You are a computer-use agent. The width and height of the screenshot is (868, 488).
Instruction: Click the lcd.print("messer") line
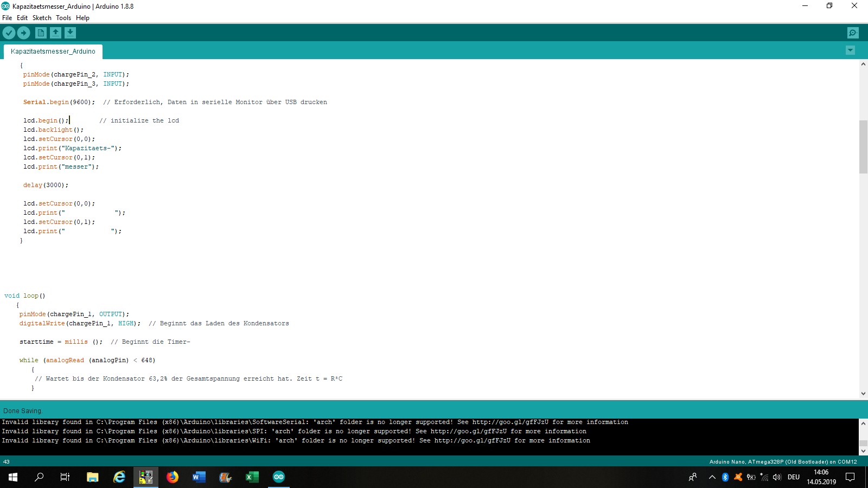point(61,166)
